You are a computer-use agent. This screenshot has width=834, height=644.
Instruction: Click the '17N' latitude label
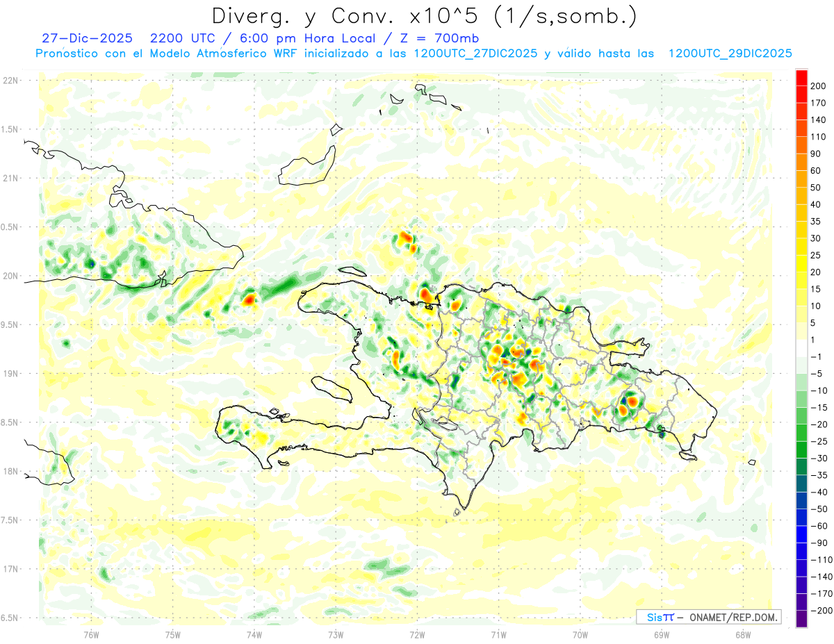tap(10, 569)
